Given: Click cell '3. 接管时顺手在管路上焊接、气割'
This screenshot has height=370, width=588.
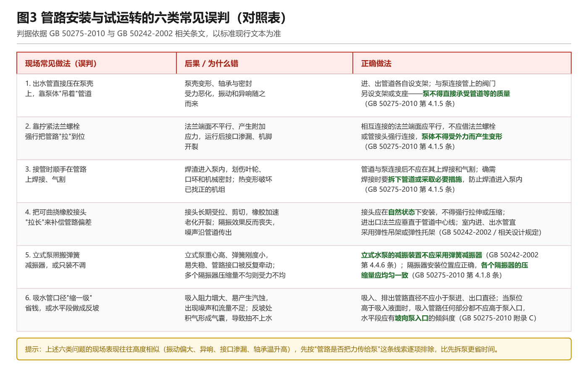Looking at the screenshot, I should point(97,181).
